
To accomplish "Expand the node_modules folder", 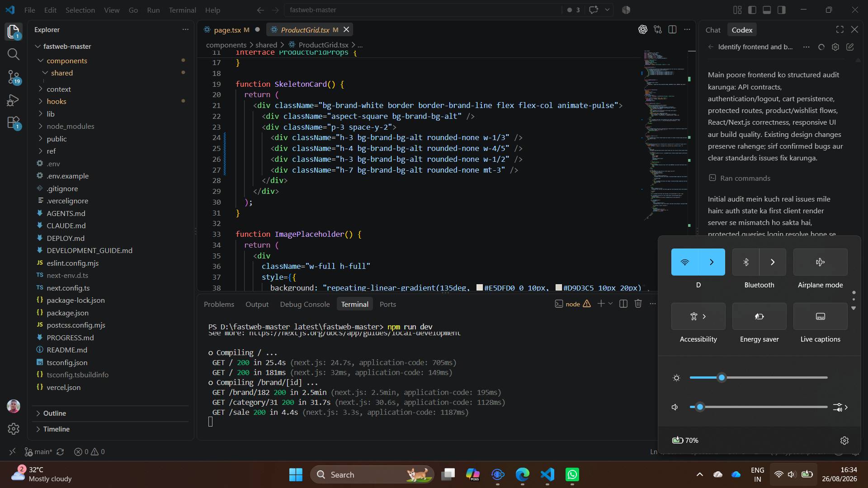I will coord(71,127).
